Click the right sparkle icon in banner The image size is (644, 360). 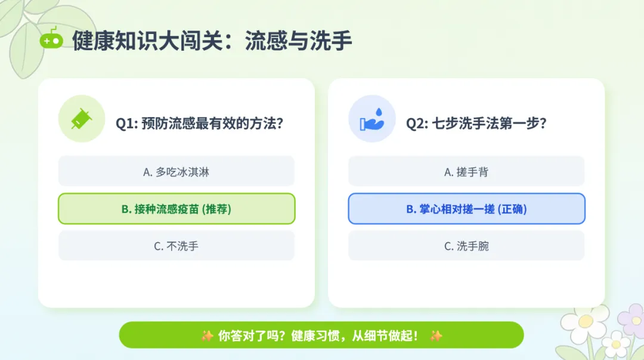point(436,336)
